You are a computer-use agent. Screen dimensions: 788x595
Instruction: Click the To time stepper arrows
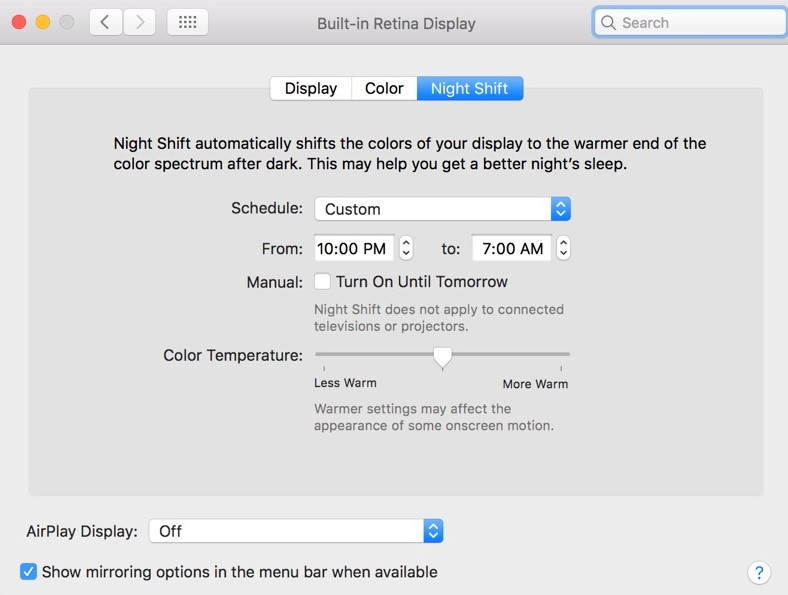[563, 248]
